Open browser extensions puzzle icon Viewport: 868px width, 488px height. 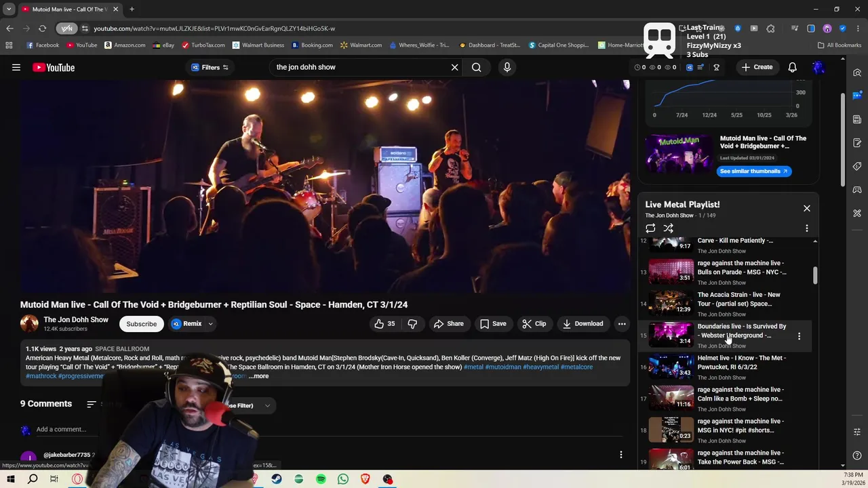pos(770,28)
